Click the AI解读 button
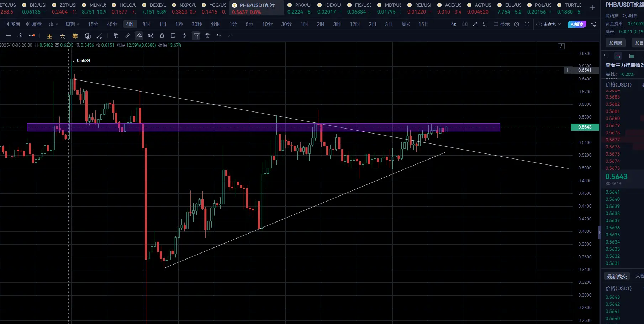This screenshot has width=644, height=324. tap(577, 24)
